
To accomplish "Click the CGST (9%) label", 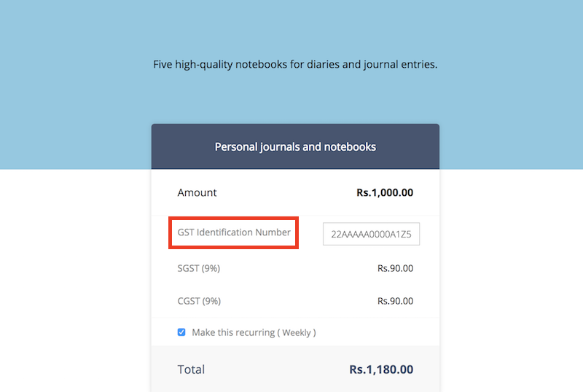I will click(x=198, y=301).
